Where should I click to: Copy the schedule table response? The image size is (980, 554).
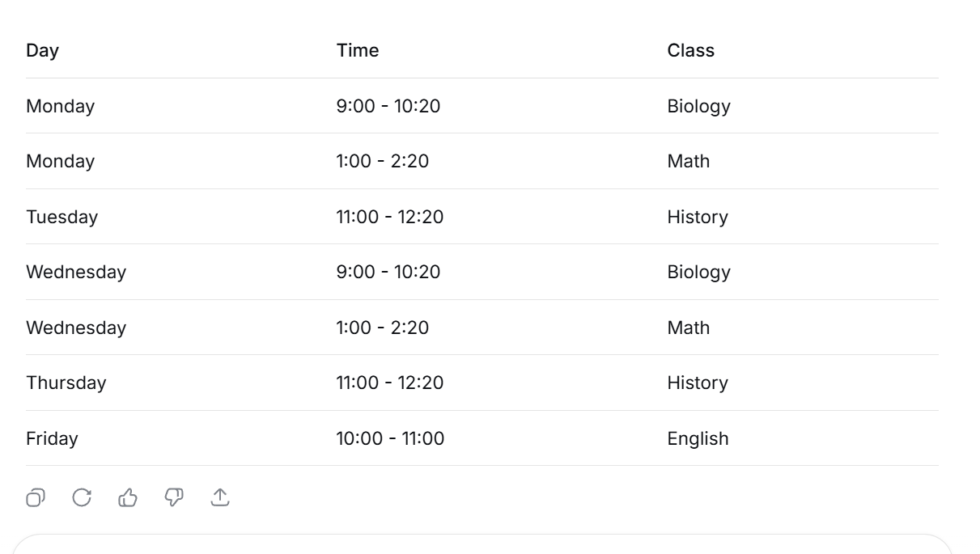coord(35,497)
